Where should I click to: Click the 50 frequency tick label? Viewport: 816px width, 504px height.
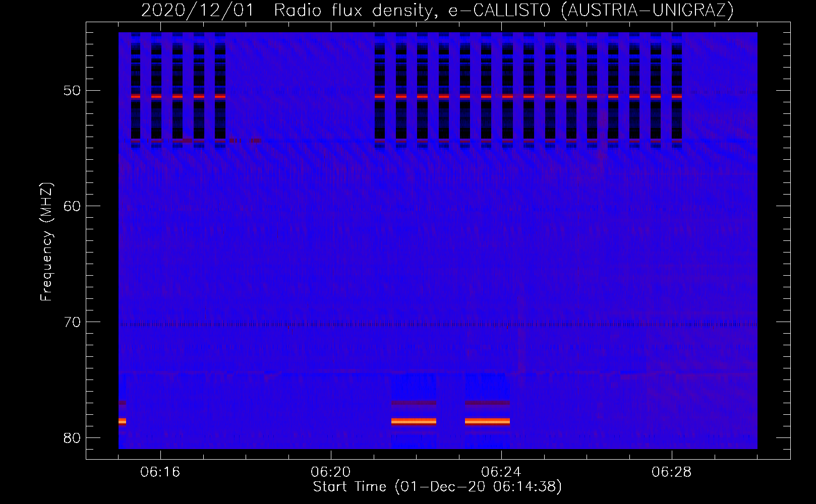71,91
